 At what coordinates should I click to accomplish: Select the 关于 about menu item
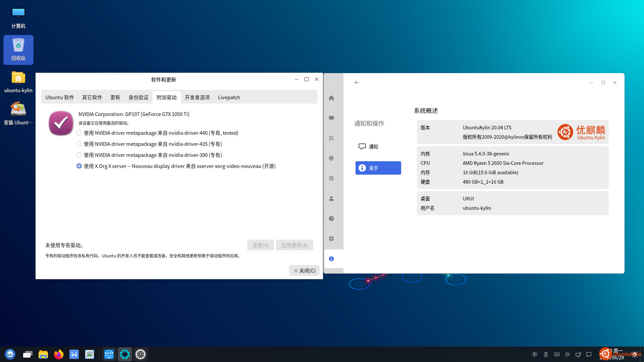(378, 168)
